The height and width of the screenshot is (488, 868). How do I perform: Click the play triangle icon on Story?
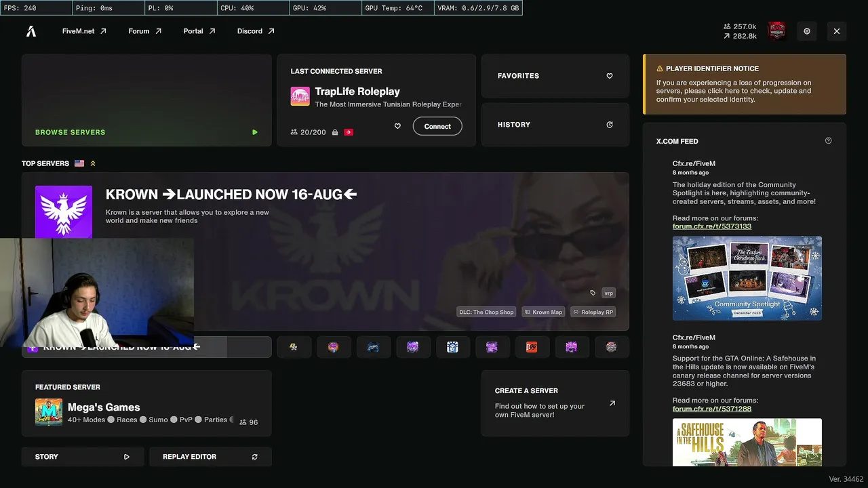(x=127, y=457)
